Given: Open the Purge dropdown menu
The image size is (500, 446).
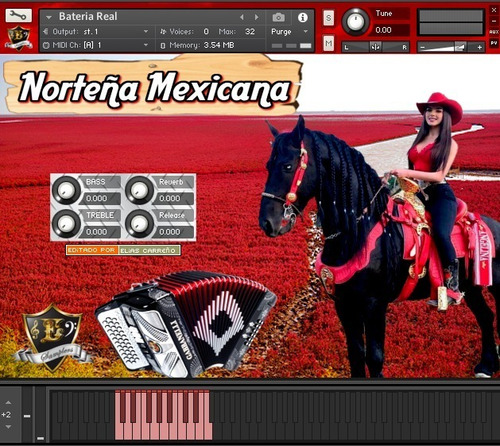Looking at the screenshot, I should [306, 32].
